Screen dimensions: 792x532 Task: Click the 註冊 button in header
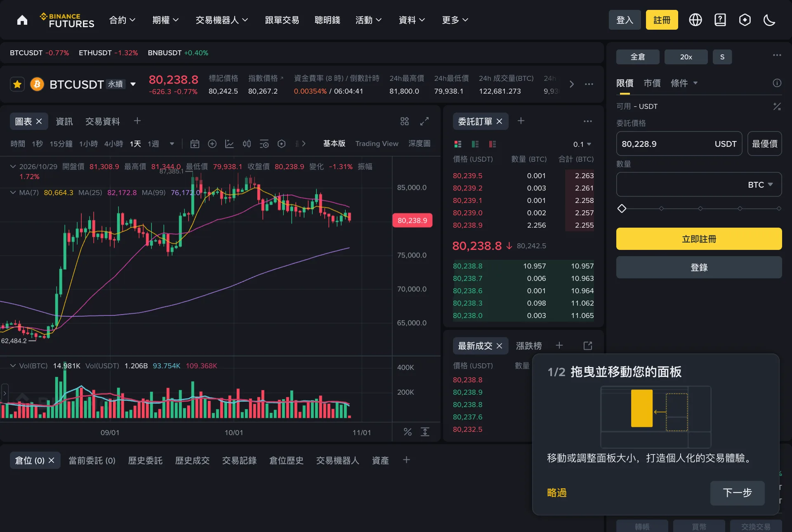662,20
